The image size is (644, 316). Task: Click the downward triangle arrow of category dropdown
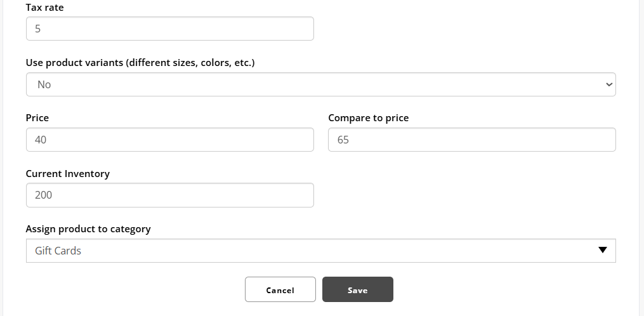pyautogui.click(x=603, y=250)
